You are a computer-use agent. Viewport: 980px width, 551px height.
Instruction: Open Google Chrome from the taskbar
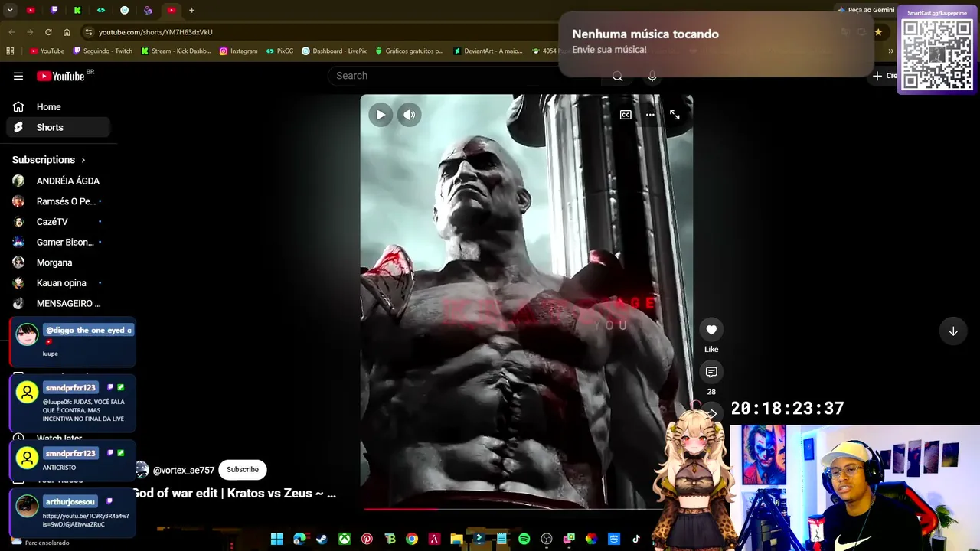[x=412, y=539]
